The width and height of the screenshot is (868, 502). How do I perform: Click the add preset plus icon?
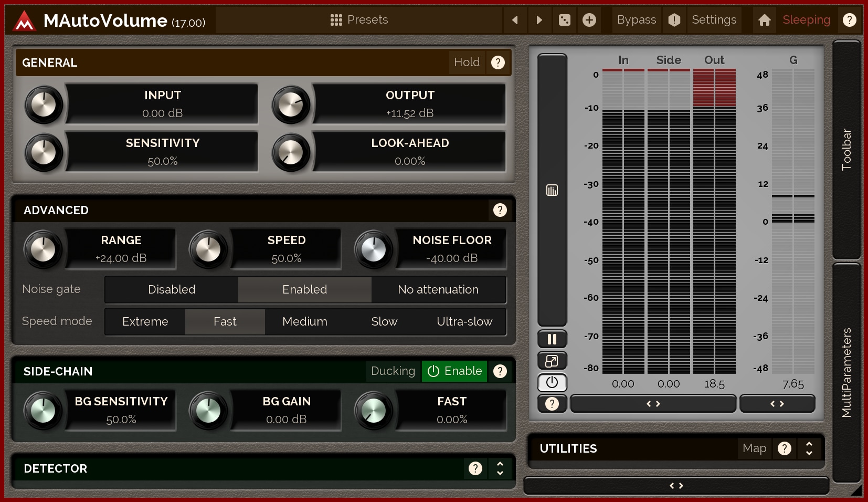[x=589, y=20]
